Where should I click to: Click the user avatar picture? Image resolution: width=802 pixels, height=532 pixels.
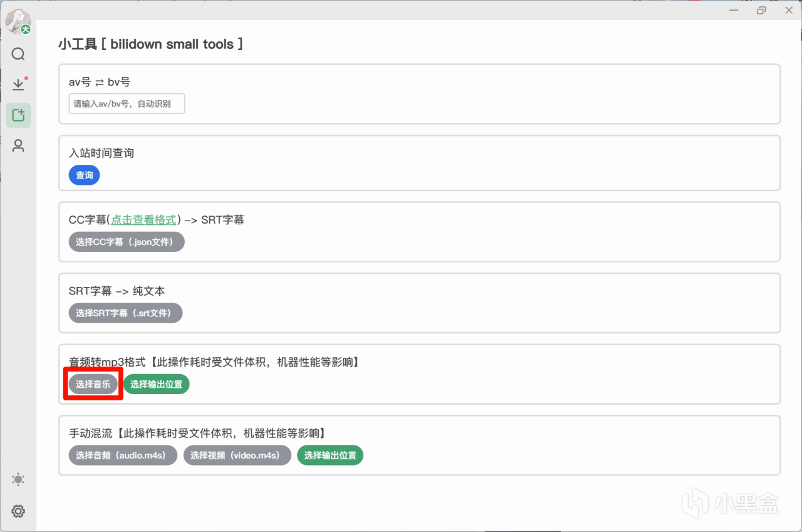tap(17, 21)
